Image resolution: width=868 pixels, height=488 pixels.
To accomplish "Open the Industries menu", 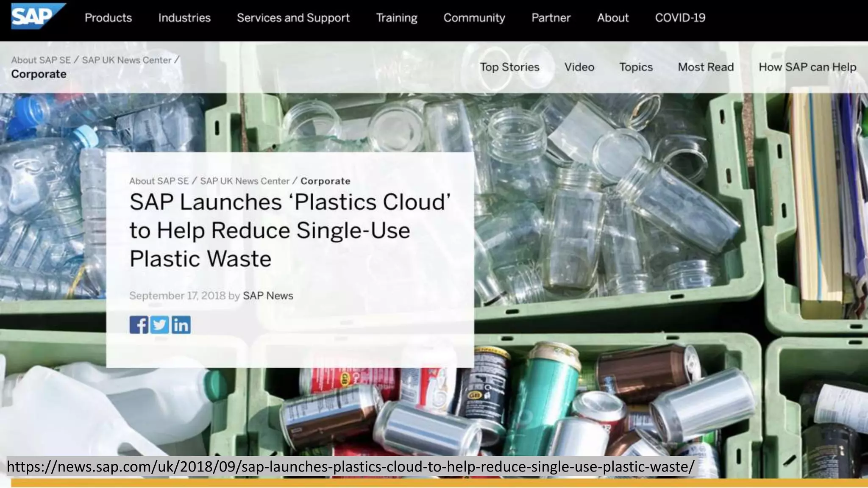I will pyautogui.click(x=184, y=18).
